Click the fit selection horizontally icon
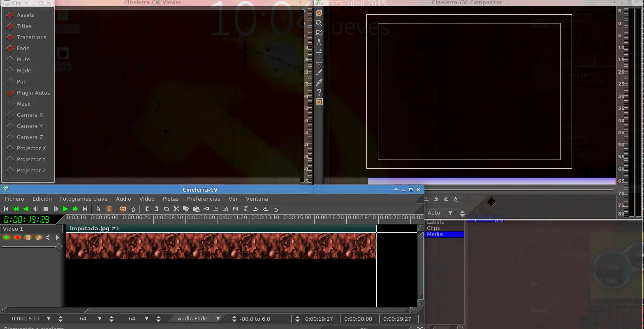 tap(236, 209)
